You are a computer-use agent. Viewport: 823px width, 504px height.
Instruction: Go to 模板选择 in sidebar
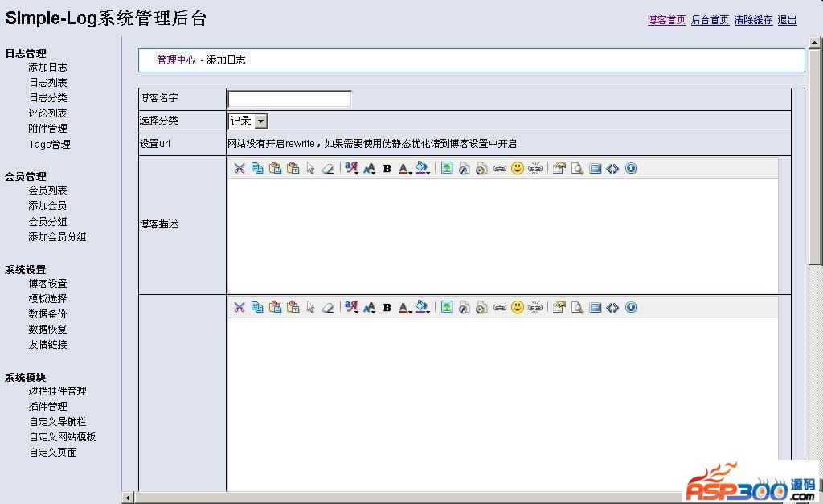pos(47,298)
